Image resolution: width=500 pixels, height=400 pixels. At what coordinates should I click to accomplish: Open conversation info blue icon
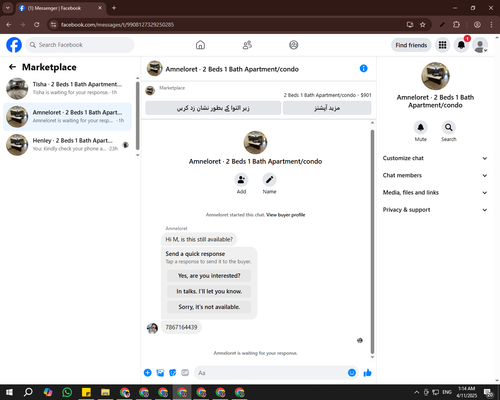[364, 68]
